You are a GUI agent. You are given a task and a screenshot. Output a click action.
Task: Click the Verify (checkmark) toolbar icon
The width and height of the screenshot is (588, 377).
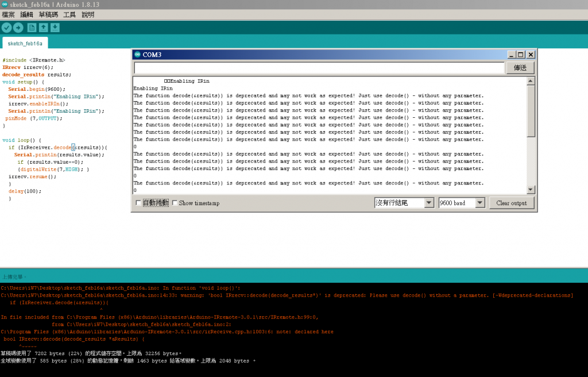(6, 28)
